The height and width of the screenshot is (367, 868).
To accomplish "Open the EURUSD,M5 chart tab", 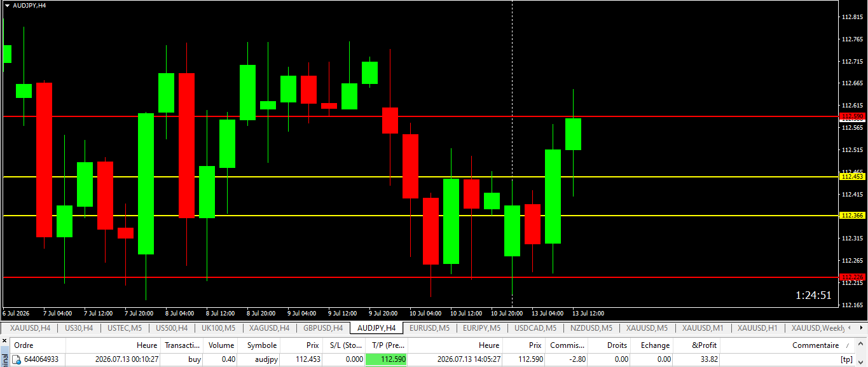I will click(430, 328).
